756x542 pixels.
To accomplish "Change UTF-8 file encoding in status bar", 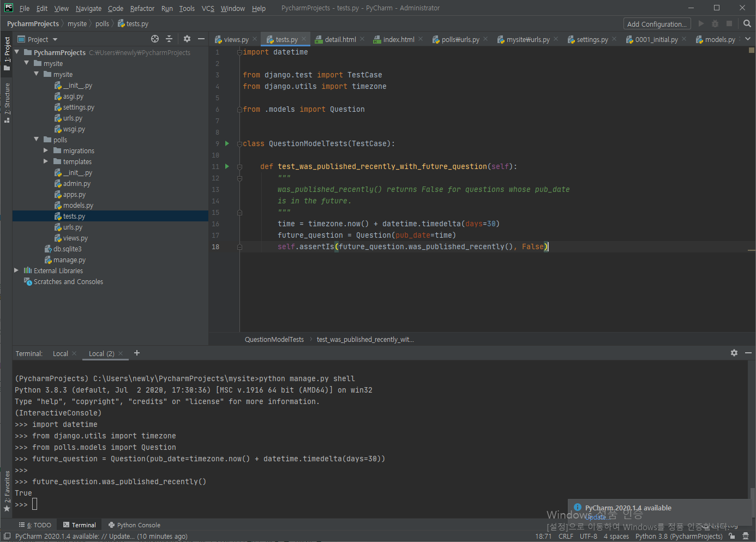I will coord(589,537).
